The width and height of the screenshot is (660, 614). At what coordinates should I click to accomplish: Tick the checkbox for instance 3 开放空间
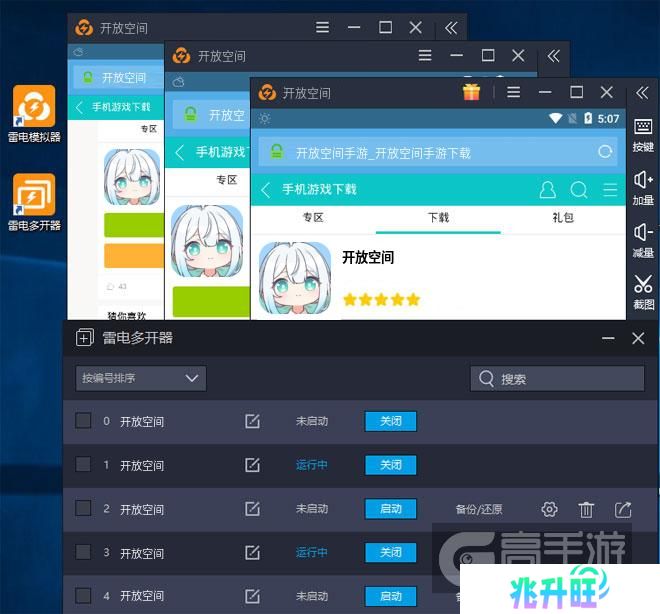click(83, 552)
